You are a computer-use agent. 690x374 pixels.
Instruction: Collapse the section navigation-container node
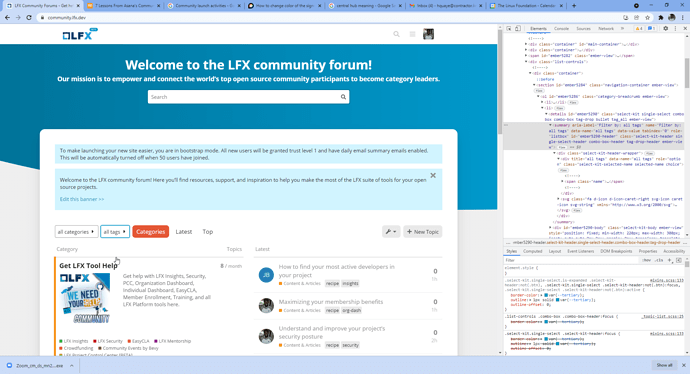tap(534, 85)
